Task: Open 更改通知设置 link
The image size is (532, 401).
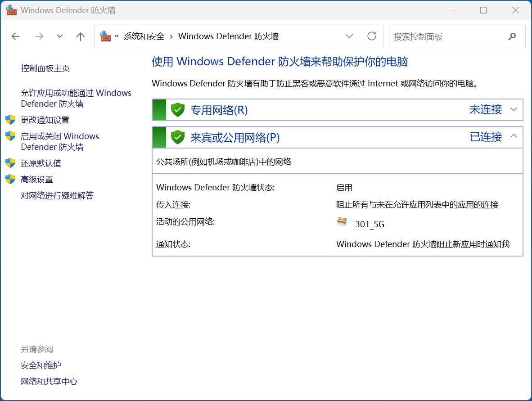Action: pos(45,120)
